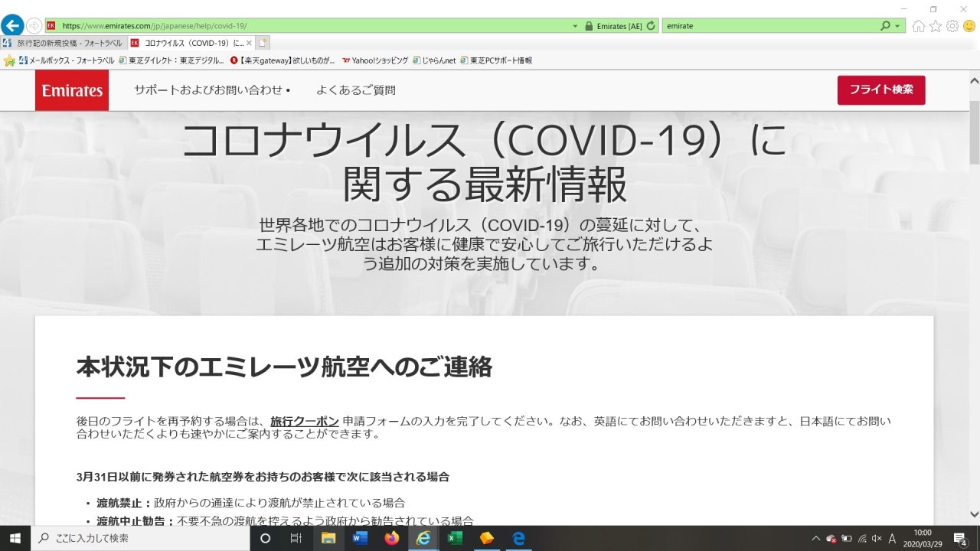Screen dimensions: 980x551
Task: Click the smiley feedback icon
Action: click(x=969, y=26)
